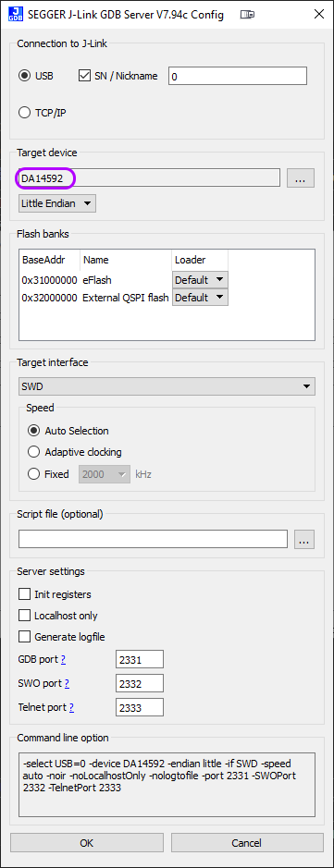Click the Name column header in Flash banks
This screenshot has height=868, width=334.
(95, 260)
